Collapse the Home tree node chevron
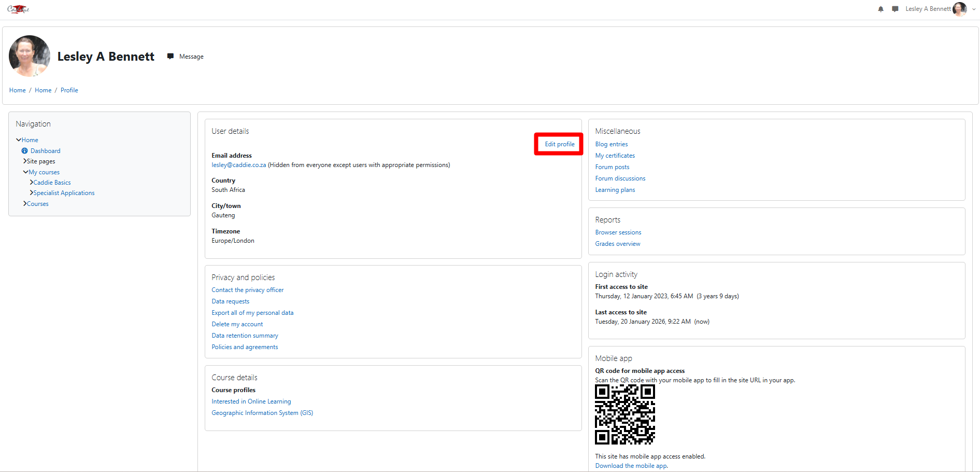This screenshot has height=472, width=980. [19, 140]
